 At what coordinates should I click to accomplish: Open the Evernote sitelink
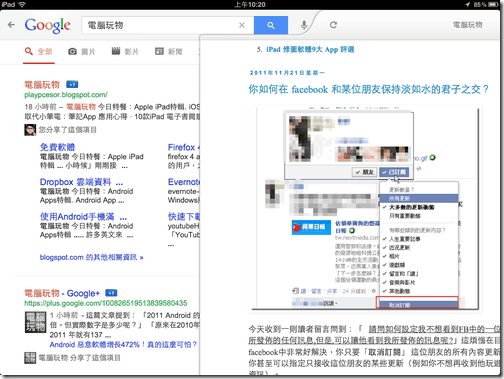pyautogui.click(x=184, y=182)
